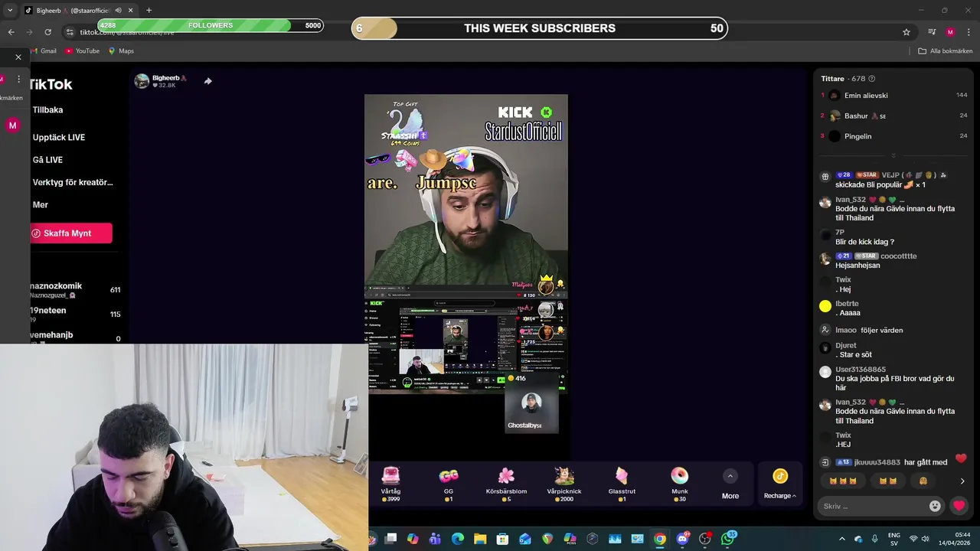The height and width of the screenshot is (551, 980).
Task: Open site information icon in address bar
Action: pos(70,32)
